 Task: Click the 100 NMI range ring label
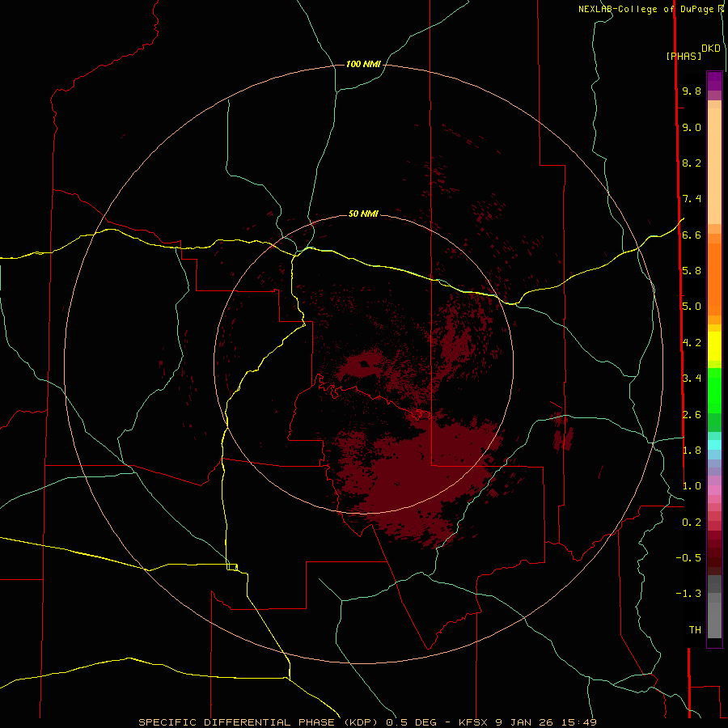pos(363,64)
